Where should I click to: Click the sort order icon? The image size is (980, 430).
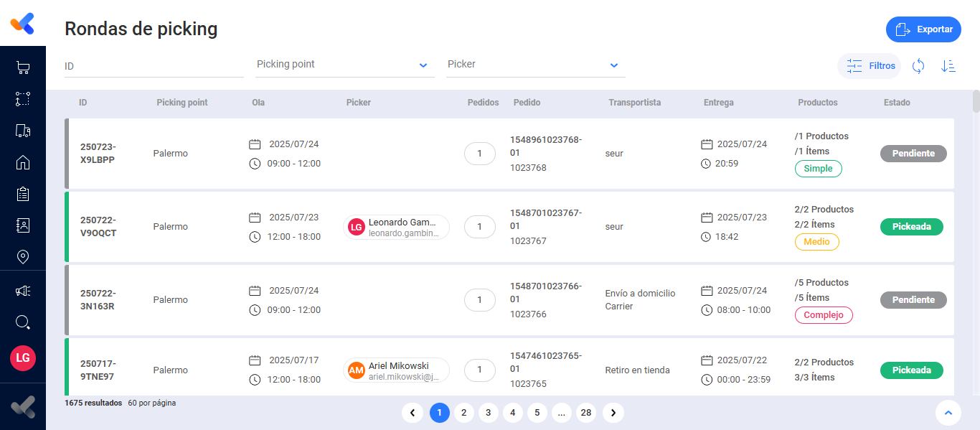(948, 66)
